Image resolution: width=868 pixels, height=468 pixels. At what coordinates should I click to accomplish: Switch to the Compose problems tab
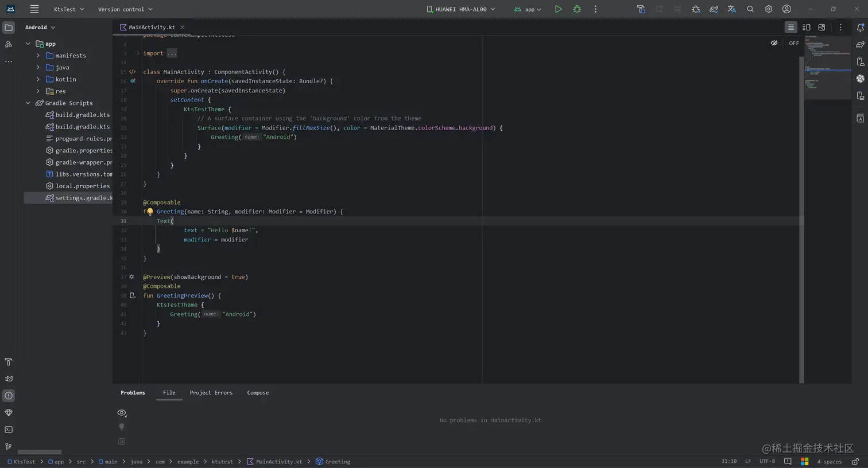(258, 393)
